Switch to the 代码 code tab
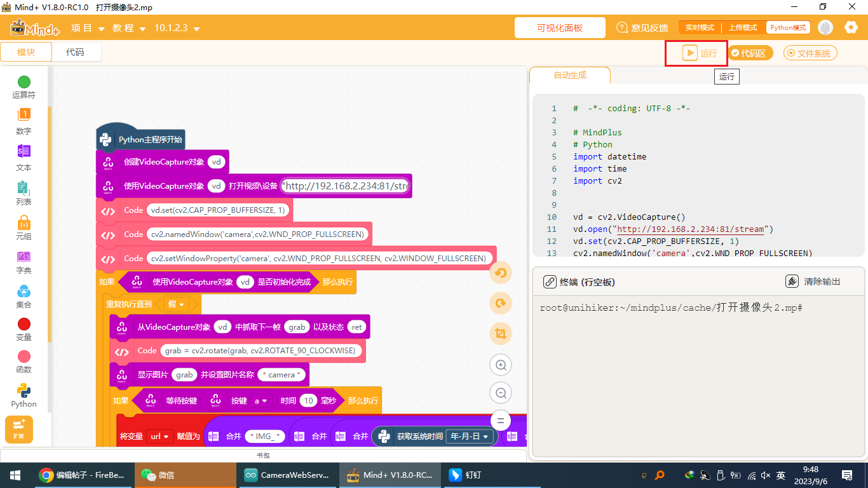Viewport: 868px width, 488px height. [x=75, y=52]
